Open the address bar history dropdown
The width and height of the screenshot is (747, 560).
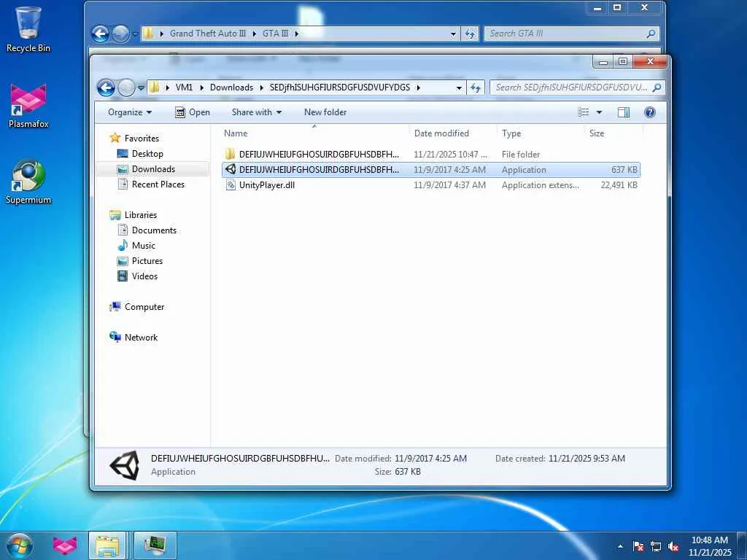pyautogui.click(x=458, y=87)
